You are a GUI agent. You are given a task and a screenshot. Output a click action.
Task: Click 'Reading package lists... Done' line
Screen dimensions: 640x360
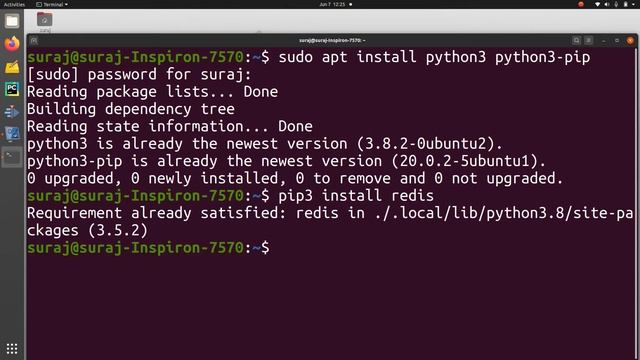click(x=152, y=92)
